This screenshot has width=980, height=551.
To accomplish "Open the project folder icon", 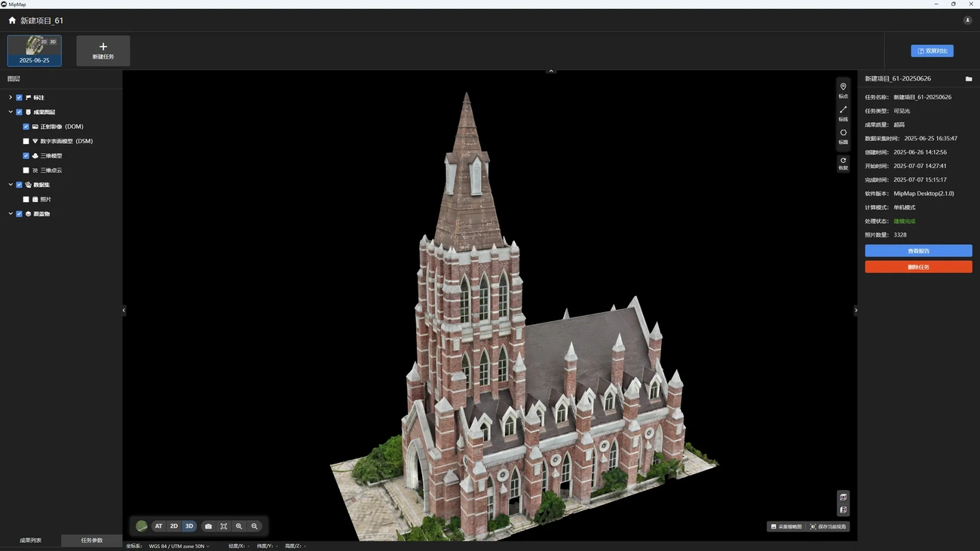I will [969, 78].
